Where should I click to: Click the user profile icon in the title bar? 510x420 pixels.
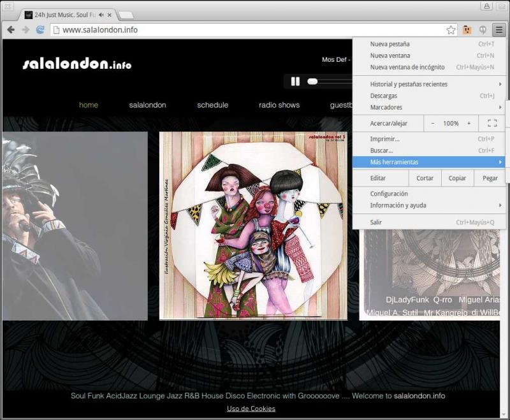(486, 6)
